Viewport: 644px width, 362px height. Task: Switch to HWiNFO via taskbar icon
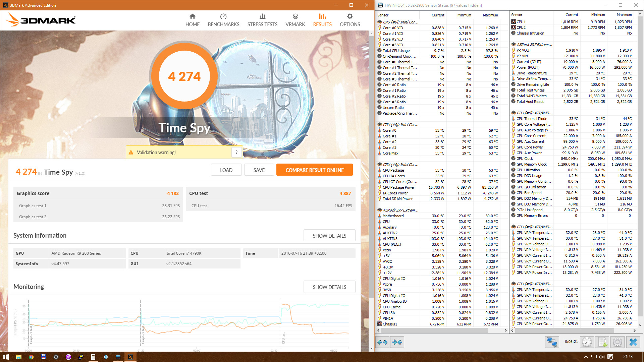click(118, 357)
